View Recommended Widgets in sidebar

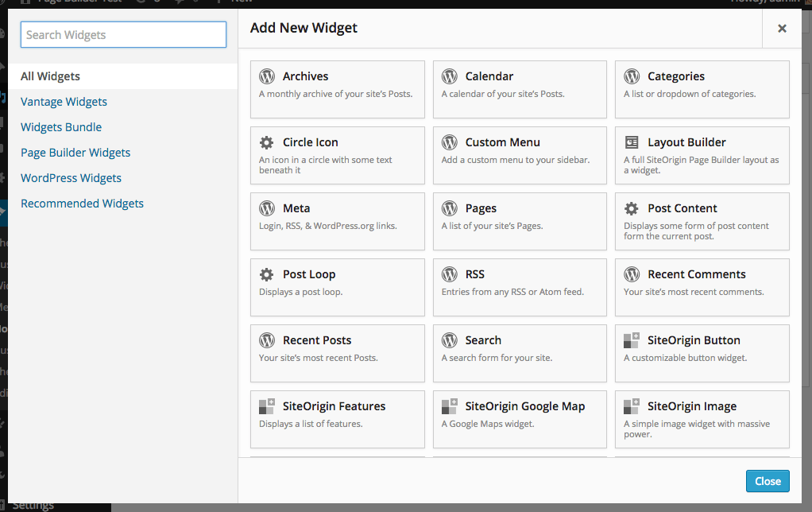click(82, 204)
